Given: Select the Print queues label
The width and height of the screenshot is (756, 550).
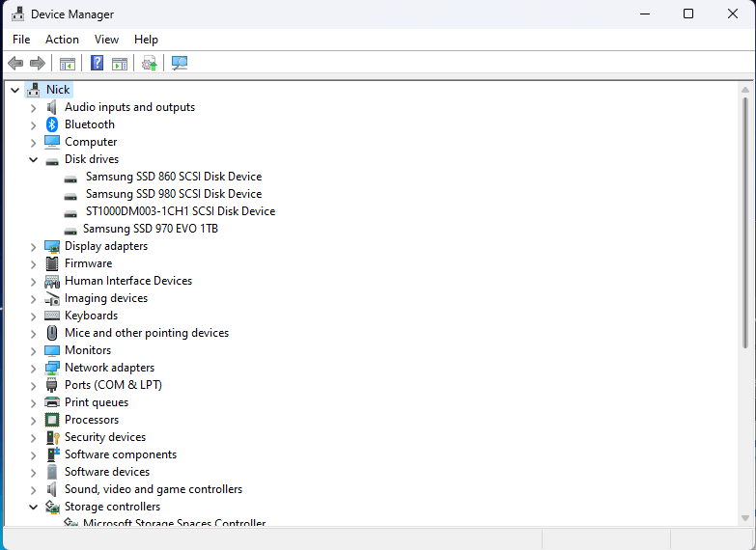Looking at the screenshot, I should coord(97,402).
